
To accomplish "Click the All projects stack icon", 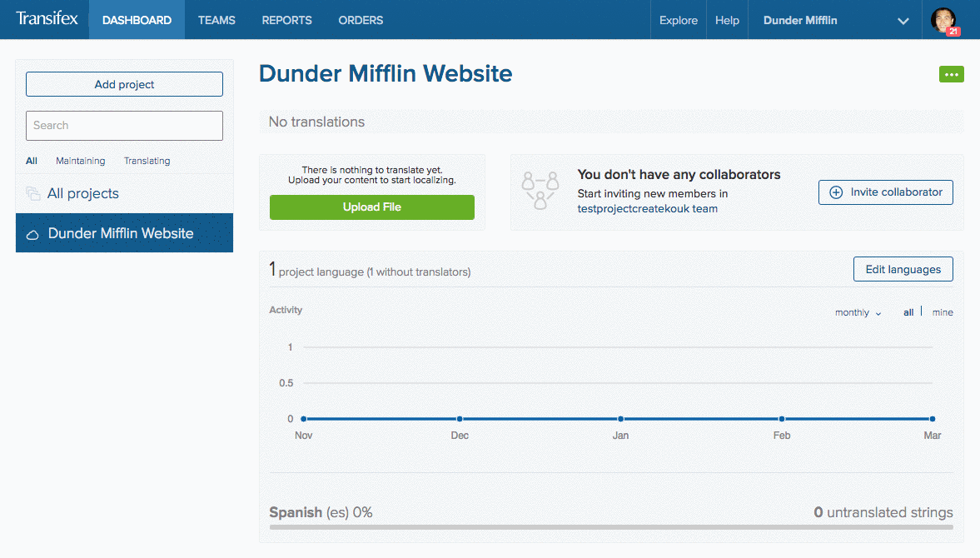I will click(x=33, y=194).
